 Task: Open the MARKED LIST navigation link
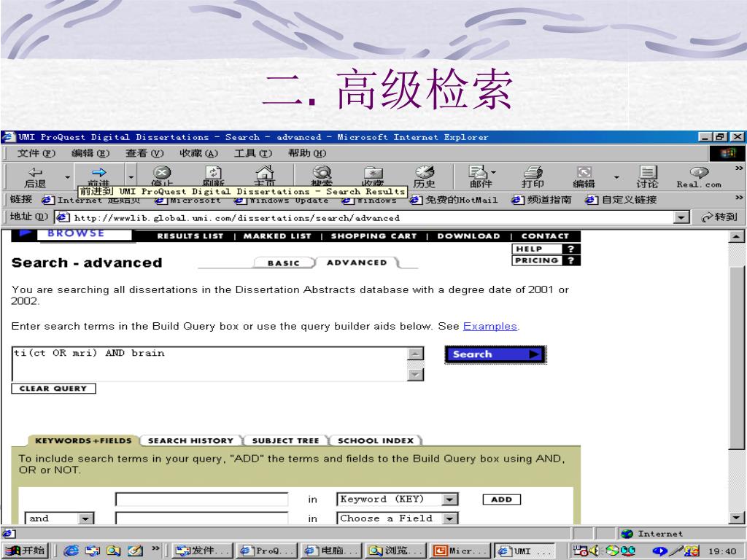pyautogui.click(x=277, y=236)
